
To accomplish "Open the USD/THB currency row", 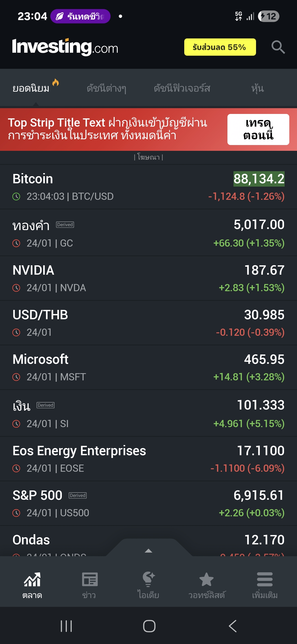I will pos(148,323).
